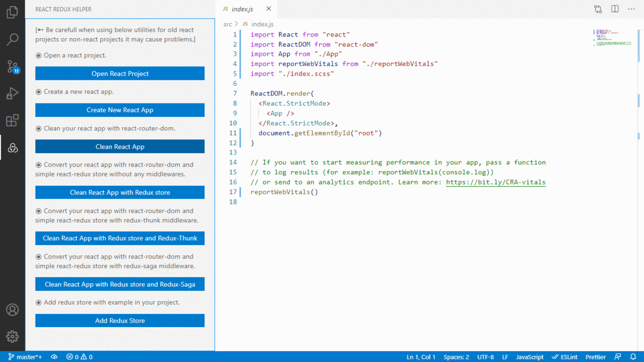Click the ESLint status item

pyautogui.click(x=565, y=357)
